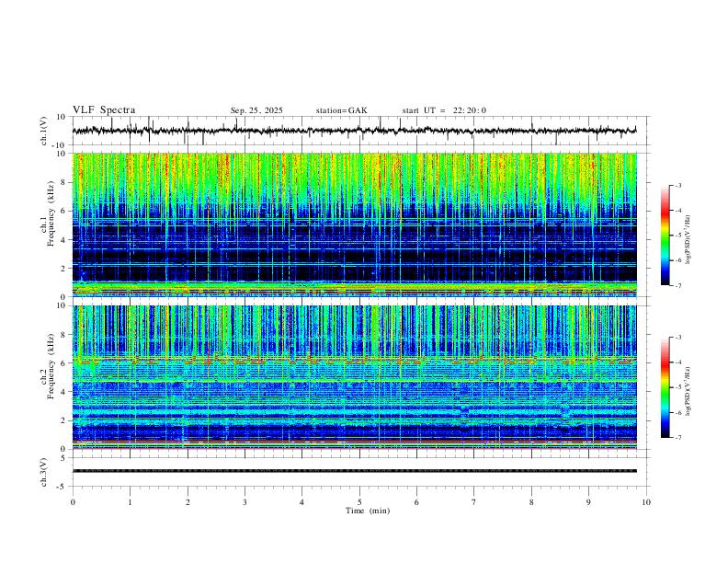728x563 pixels.
Task: Click the "Time (min)" axis label
Action: pos(368,511)
